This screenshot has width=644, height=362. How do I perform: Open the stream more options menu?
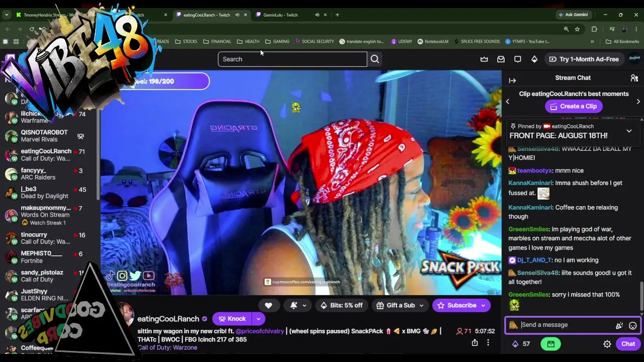488,342
